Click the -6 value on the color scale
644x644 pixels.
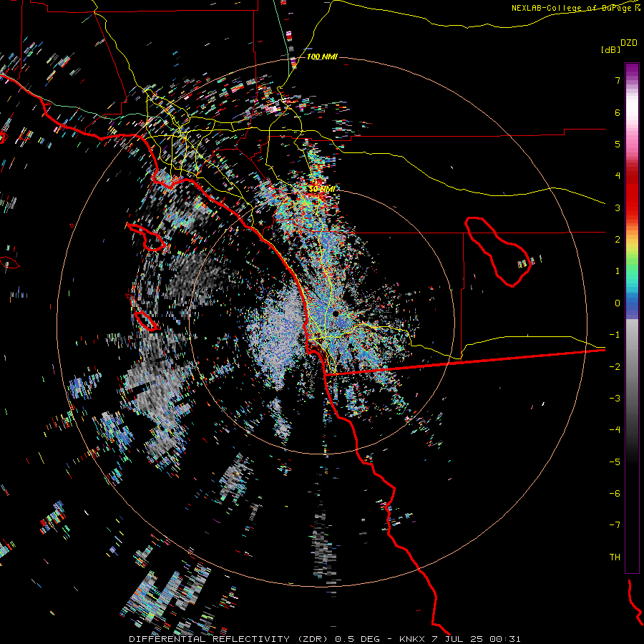(x=615, y=494)
